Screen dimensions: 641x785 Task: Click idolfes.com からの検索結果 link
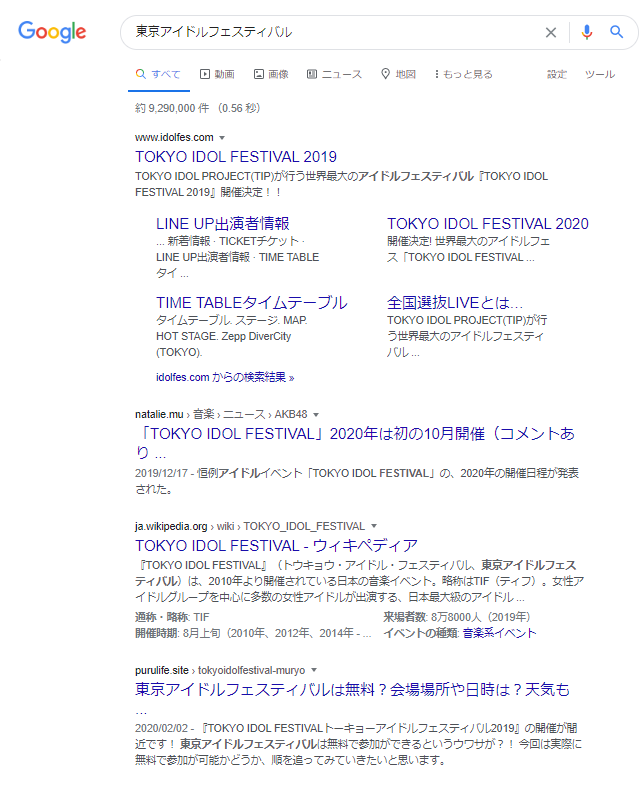click(225, 377)
